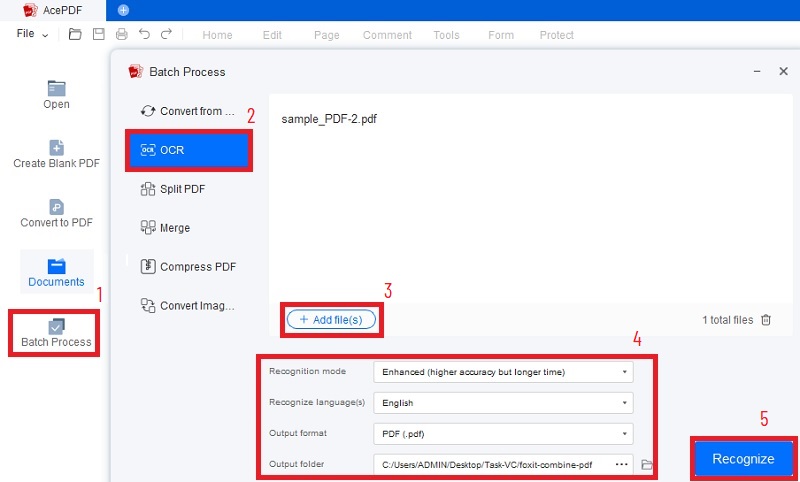The width and height of the screenshot is (800, 482).
Task: Switch to the Protect tab
Action: click(x=557, y=35)
